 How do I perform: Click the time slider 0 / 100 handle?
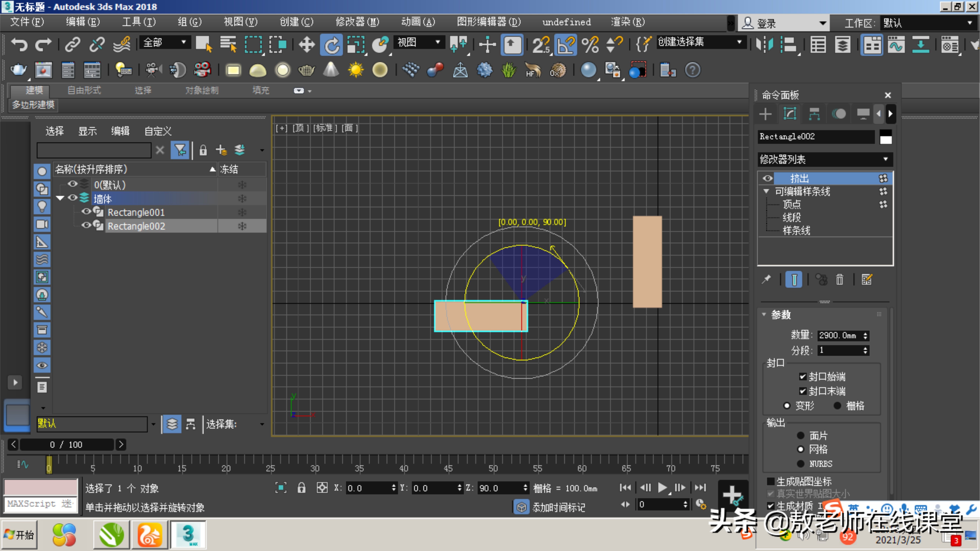67,444
